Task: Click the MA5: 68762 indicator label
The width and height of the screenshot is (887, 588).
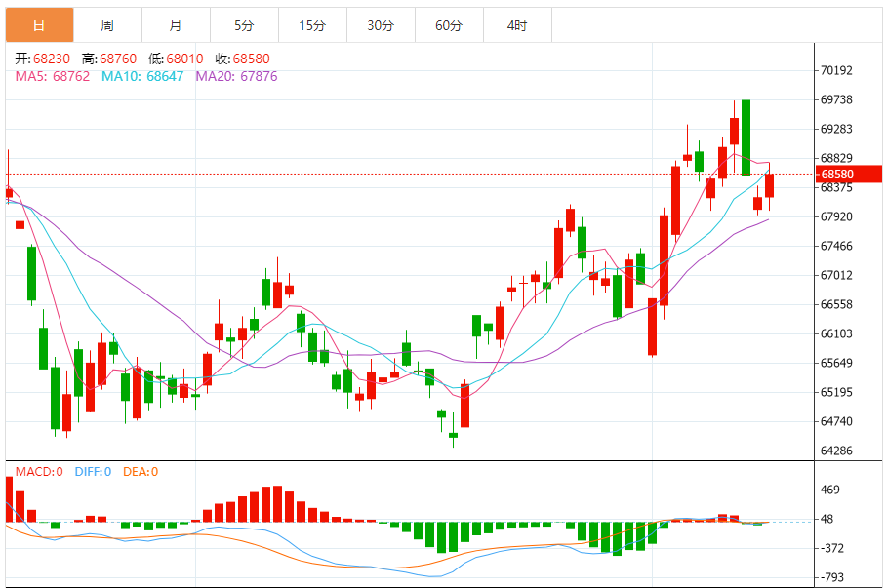Action: (x=53, y=76)
